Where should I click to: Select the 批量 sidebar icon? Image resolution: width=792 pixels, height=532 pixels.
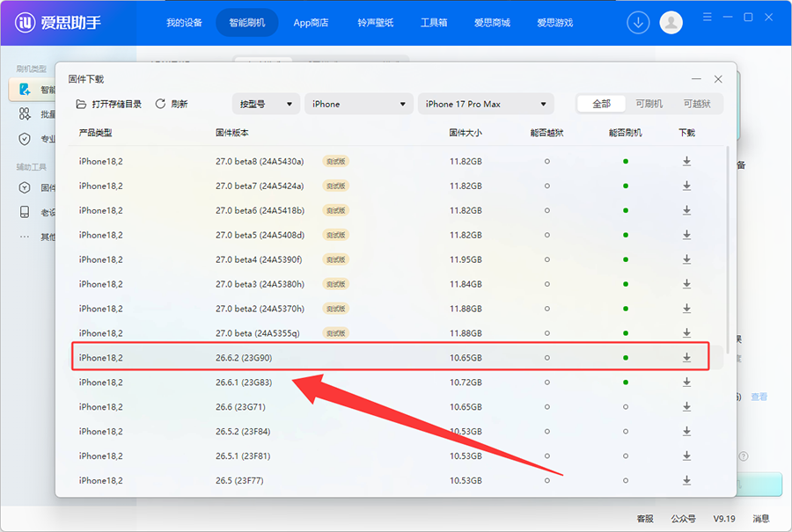[25, 114]
